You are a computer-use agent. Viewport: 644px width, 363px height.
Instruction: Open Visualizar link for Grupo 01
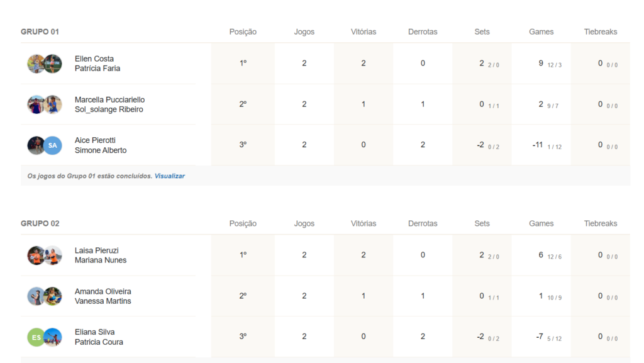point(170,176)
